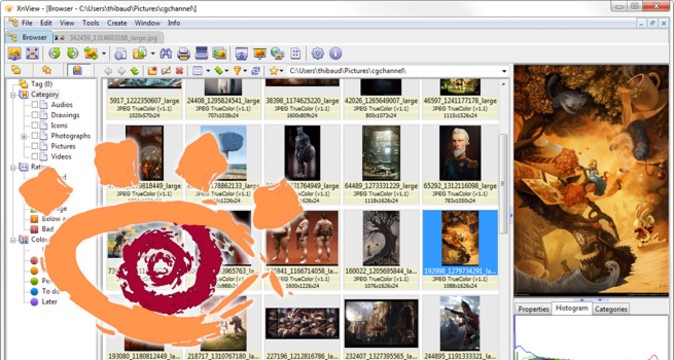This screenshot has height=360, width=674.
Task: Select the Later purple colour label
Action: point(49,302)
